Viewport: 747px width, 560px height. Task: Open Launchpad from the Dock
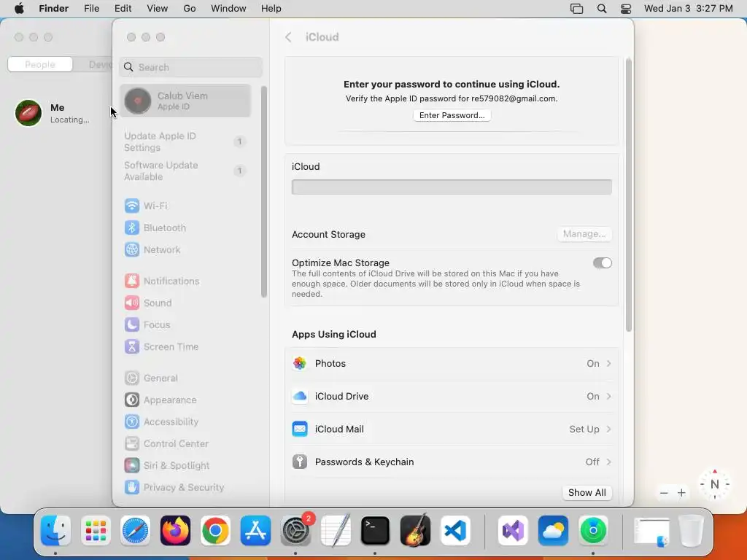(x=96, y=531)
